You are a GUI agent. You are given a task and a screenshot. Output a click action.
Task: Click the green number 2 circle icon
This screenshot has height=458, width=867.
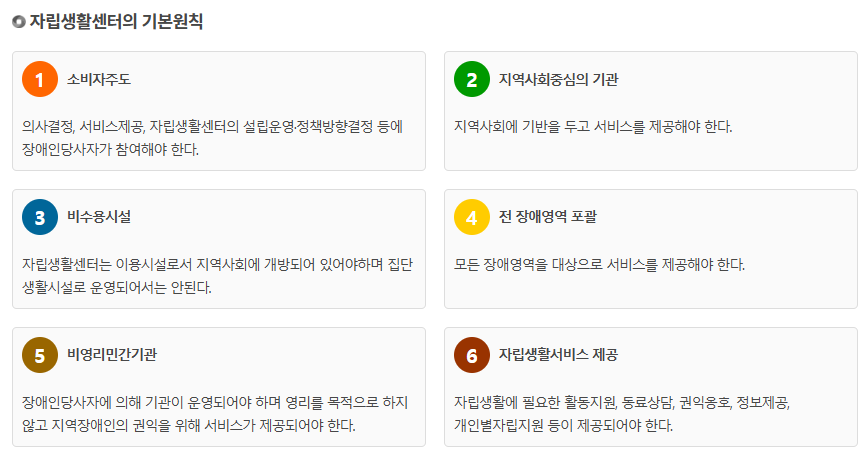coord(472,79)
